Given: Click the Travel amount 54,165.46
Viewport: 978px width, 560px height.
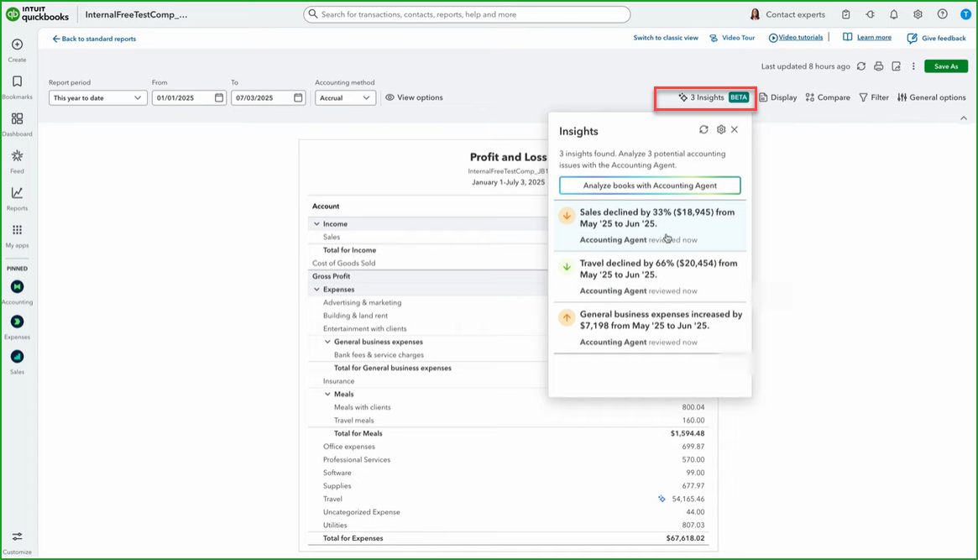Looking at the screenshot, I should (x=688, y=499).
